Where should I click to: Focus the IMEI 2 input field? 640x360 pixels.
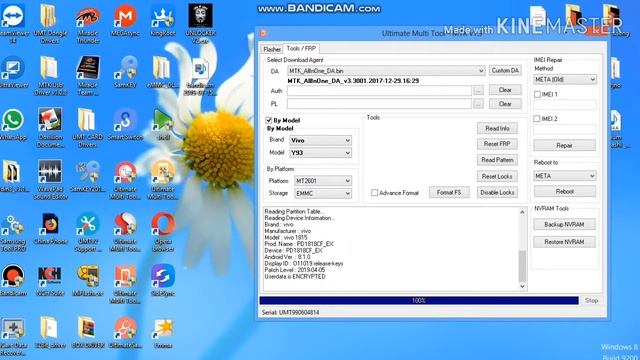[564, 130]
